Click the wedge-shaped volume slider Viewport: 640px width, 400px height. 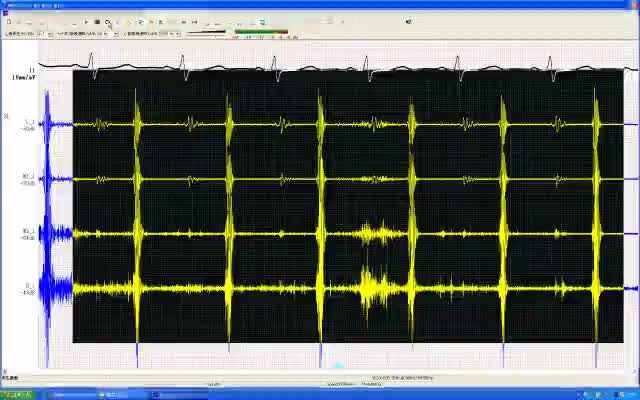[x=206, y=33]
